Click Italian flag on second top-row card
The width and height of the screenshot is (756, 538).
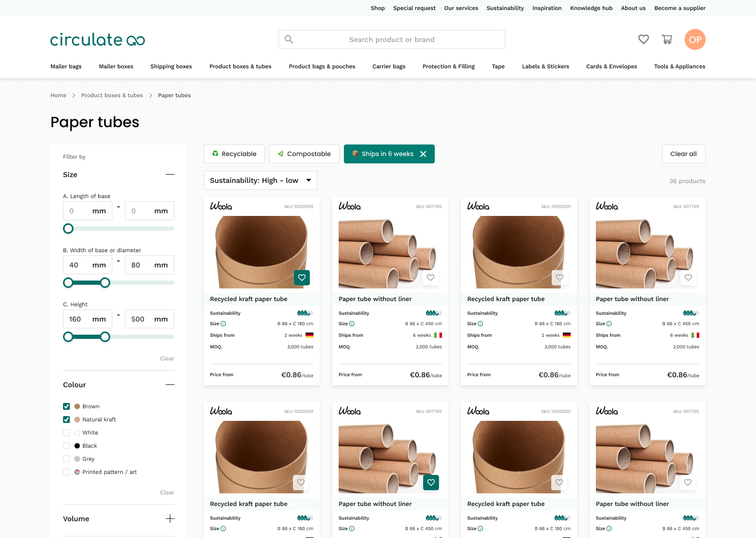[438, 335]
